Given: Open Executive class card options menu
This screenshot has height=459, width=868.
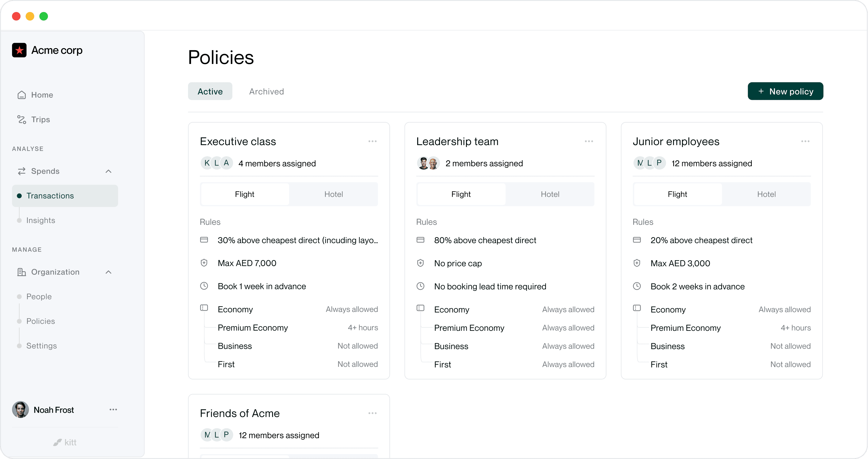Looking at the screenshot, I should pyautogui.click(x=372, y=141).
